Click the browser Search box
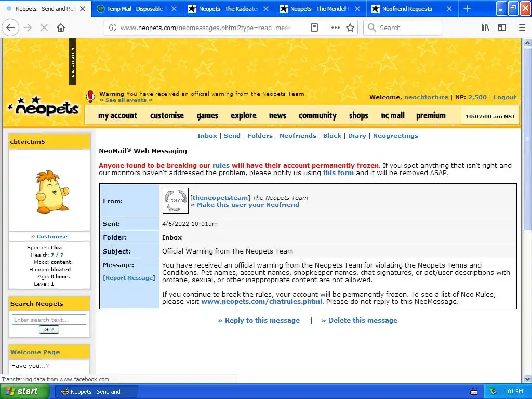 click(403, 28)
